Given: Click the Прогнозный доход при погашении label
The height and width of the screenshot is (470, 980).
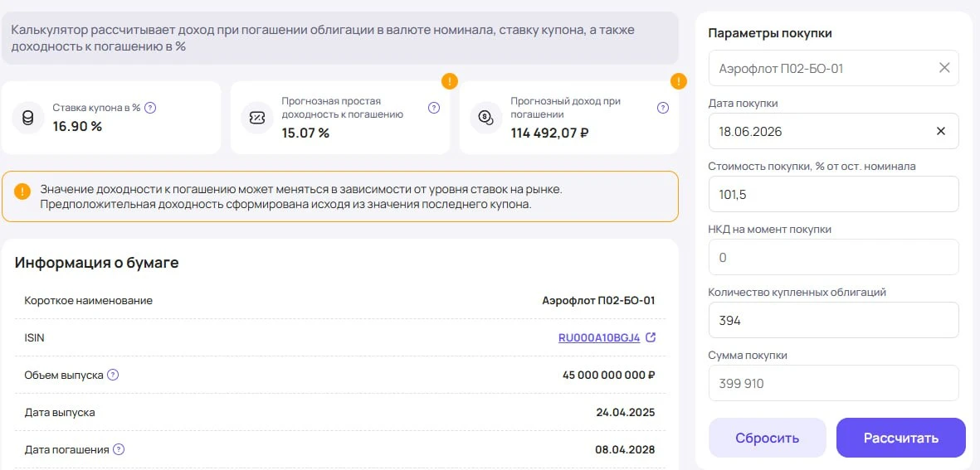Looking at the screenshot, I should 566,108.
